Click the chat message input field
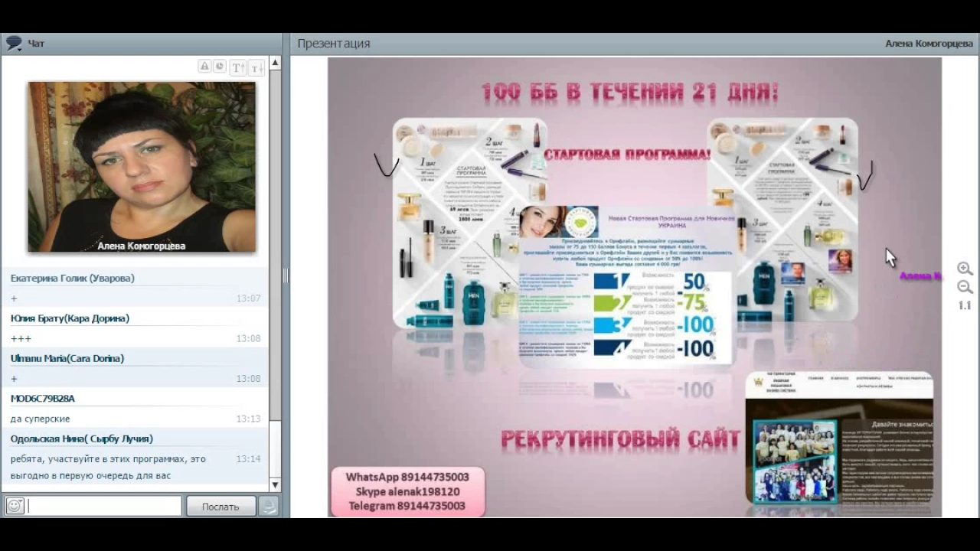Screen dimensions: 980x551 point(103,506)
